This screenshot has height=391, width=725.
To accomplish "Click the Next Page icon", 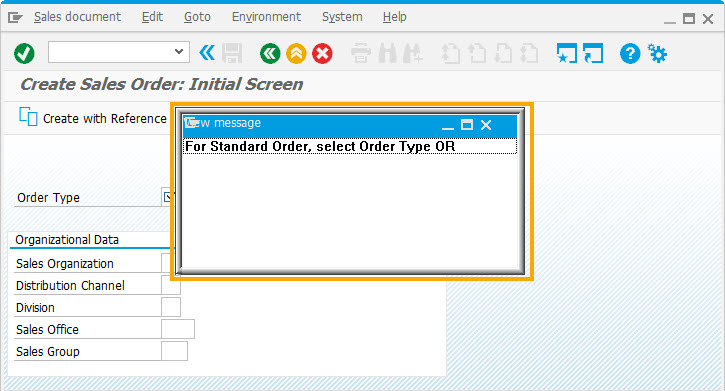I will 504,53.
